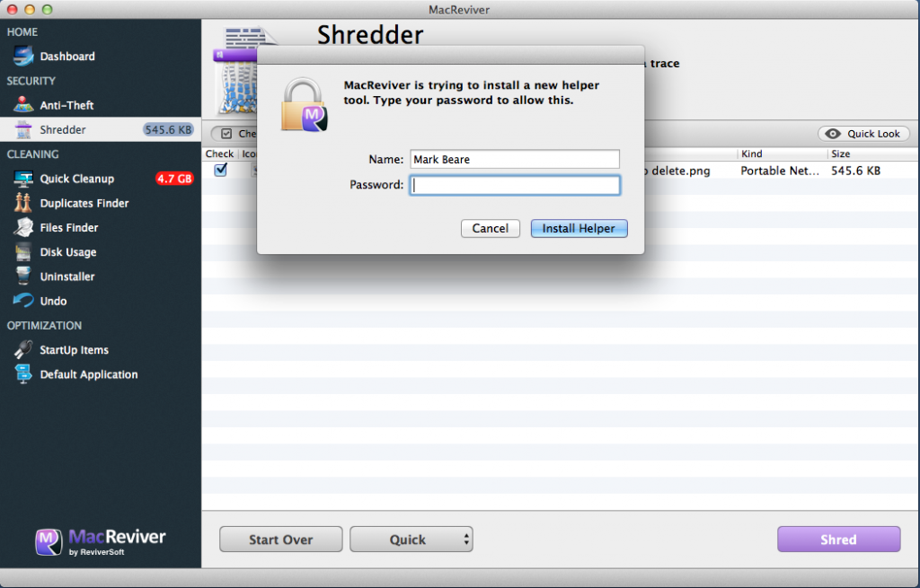920x588 pixels.
Task: Click the Uninstaller trash icon
Action: point(23,276)
